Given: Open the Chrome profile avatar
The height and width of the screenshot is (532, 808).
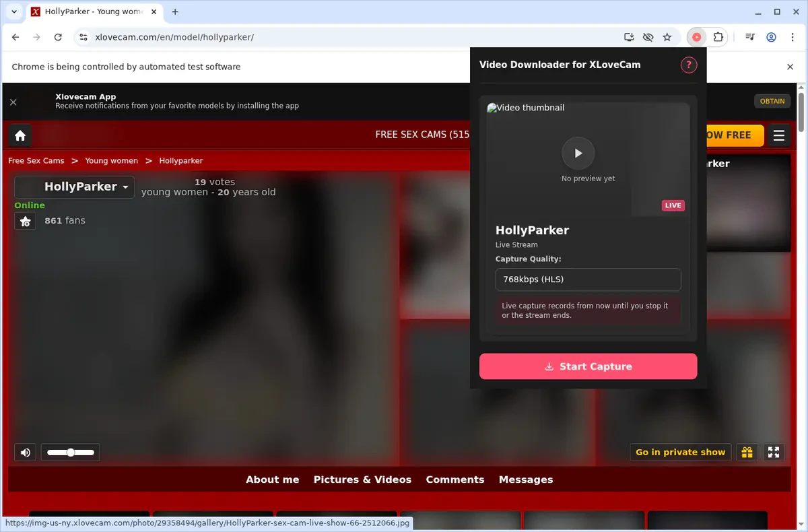Looking at the screenshot, I should 771,37.
